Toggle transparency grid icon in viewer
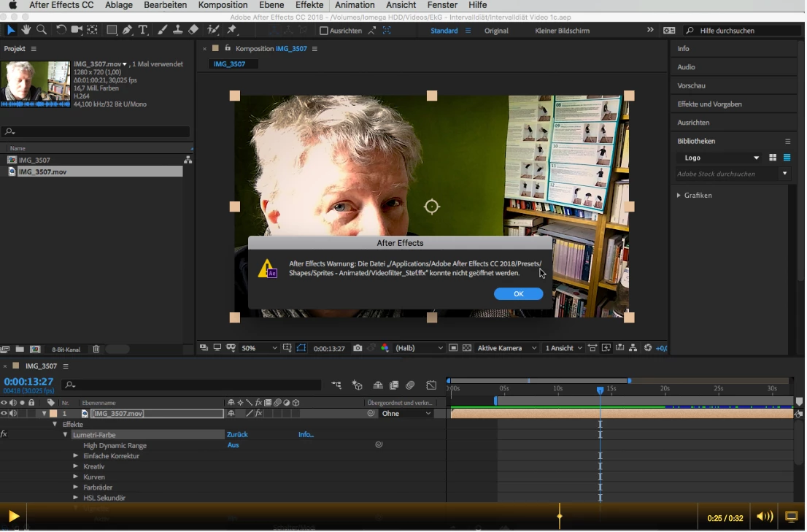Screen dimensions: 807x532 [467, 348]
